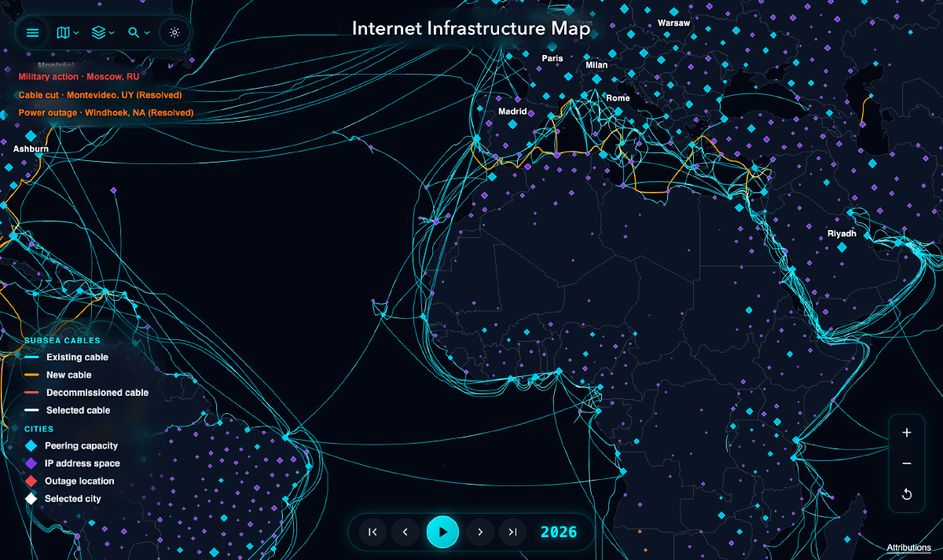Select the New cable legend entry
The image size is (943, 560).
pyautogui.click(x=57, y=375)
